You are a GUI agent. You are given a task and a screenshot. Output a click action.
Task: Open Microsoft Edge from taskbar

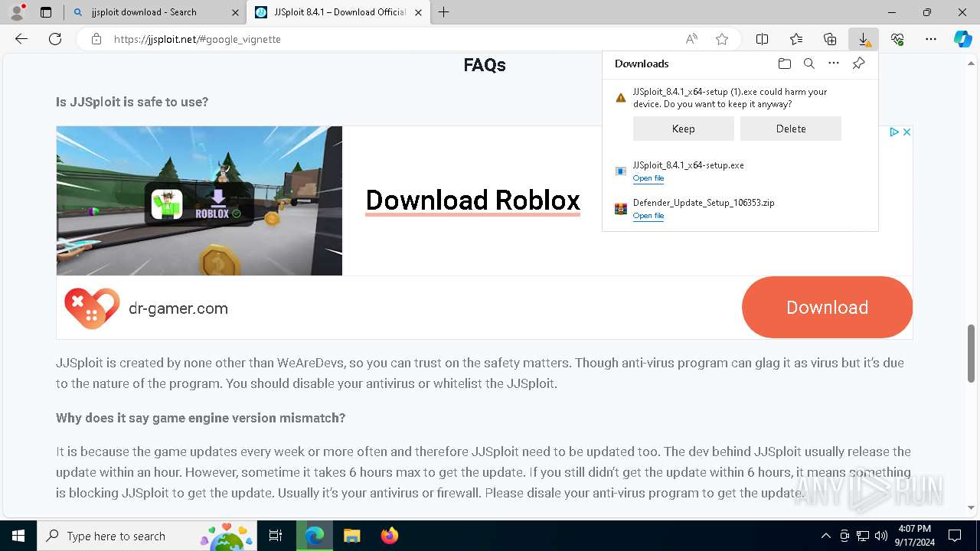[x=315, y=536]
